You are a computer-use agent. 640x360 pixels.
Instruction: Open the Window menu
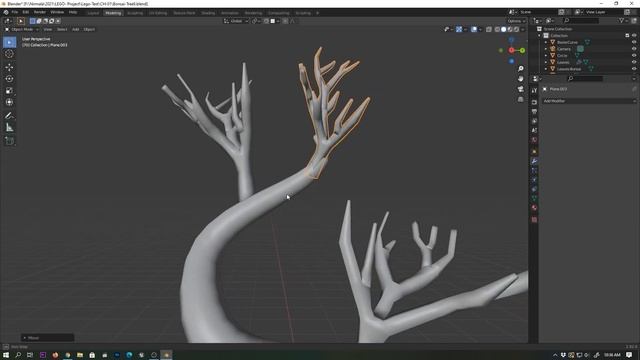[57, 12]
